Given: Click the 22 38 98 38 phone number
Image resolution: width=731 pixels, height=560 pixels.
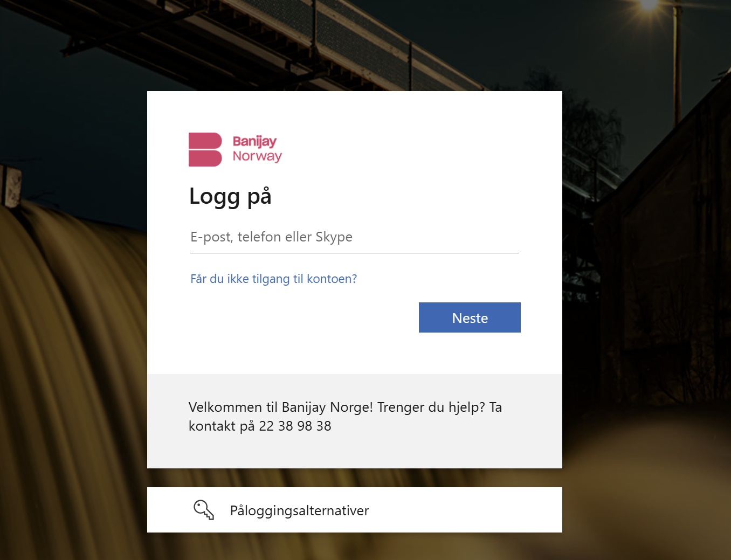Looking at the screenshot, I should [295, 426].
